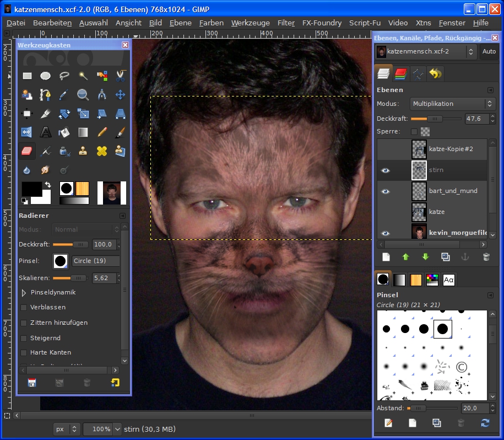504x440 pixels.
Task: Swap foreground and background colors
Action: click(48, 185)
